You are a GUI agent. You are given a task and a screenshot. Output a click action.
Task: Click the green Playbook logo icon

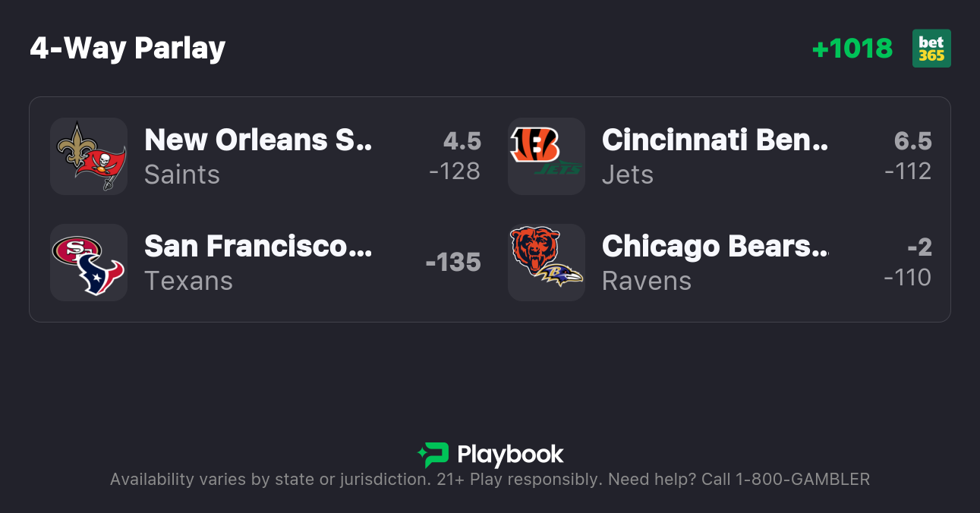coord(433,455)
